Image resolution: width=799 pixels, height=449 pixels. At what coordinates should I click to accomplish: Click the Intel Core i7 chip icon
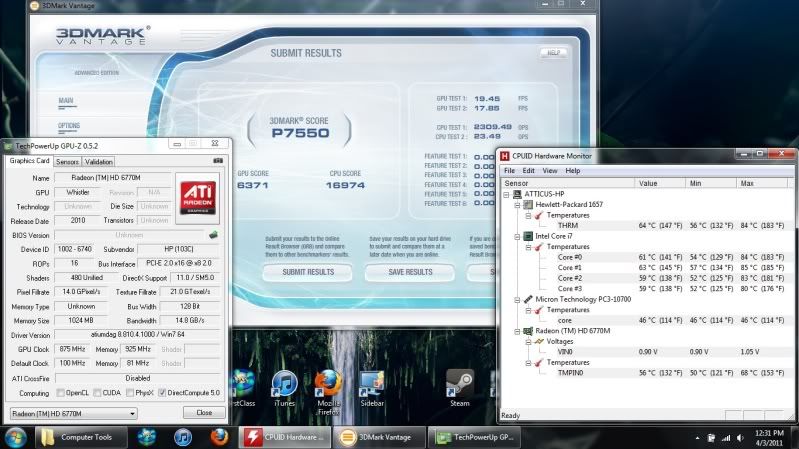(x=528, y=236)
